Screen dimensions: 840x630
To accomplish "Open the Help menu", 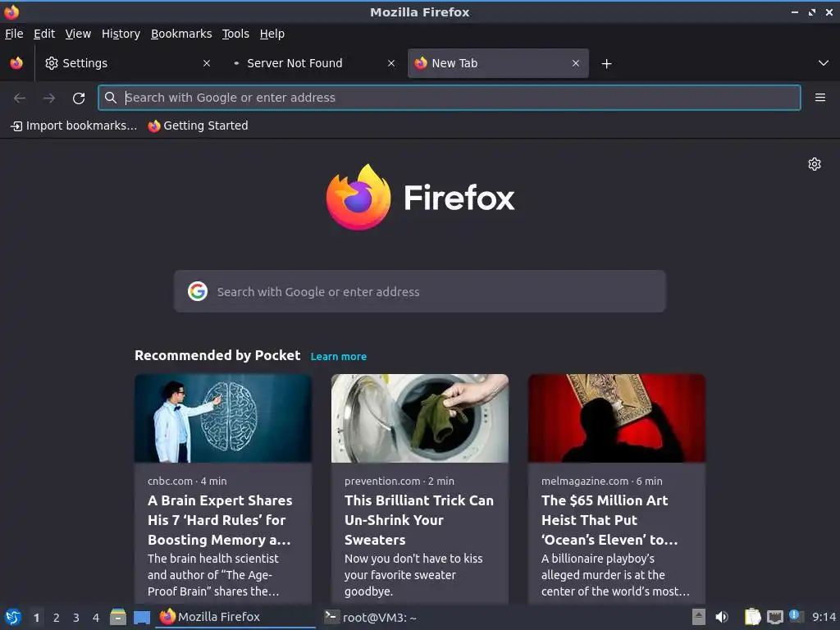I will pyautogui.click(x=272, y=34).
